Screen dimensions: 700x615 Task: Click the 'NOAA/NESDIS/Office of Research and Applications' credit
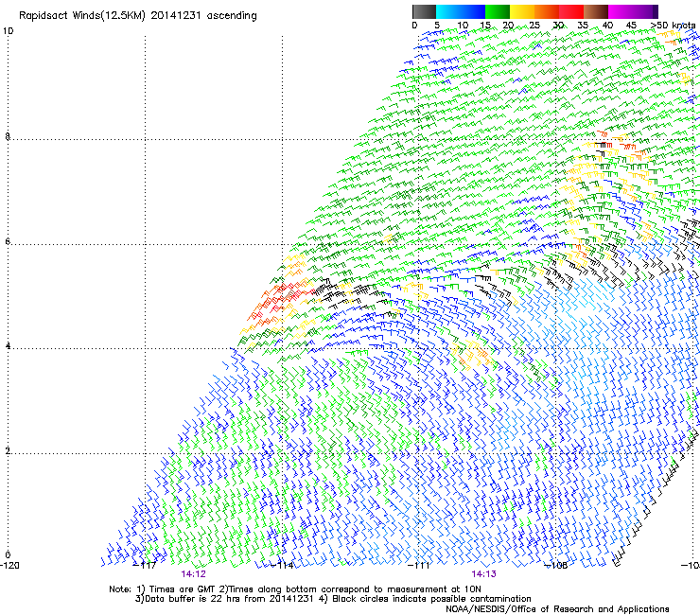pos(557,609)
